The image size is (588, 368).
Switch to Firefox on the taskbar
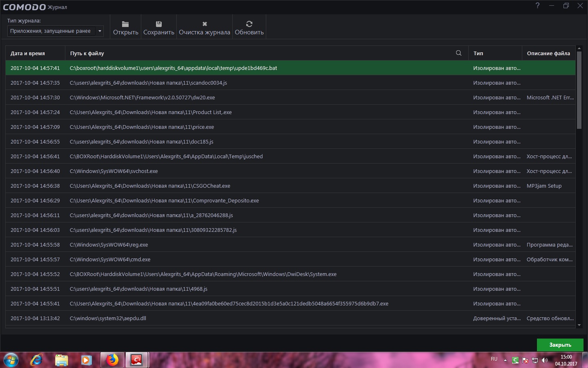pyautogui.click(x=112, y=360)
